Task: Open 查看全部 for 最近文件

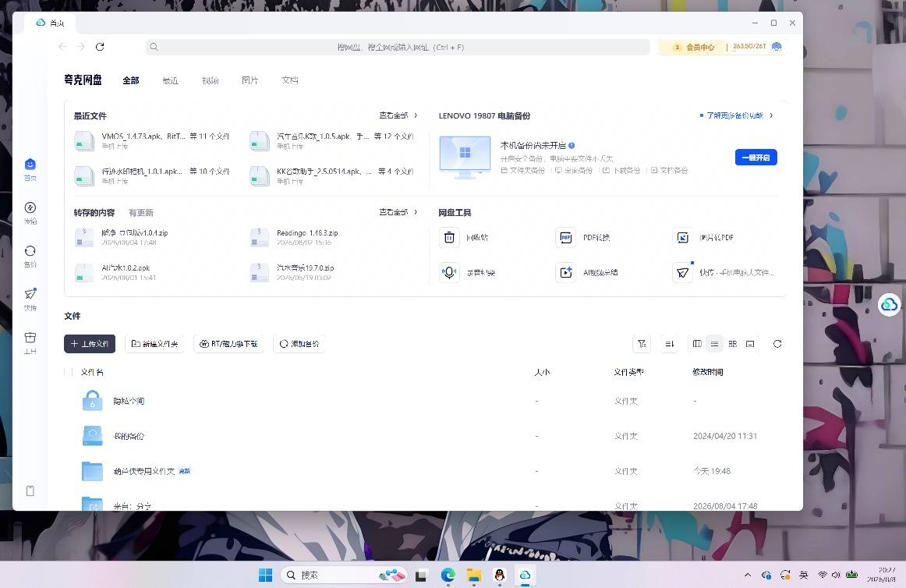Action: 398,115
